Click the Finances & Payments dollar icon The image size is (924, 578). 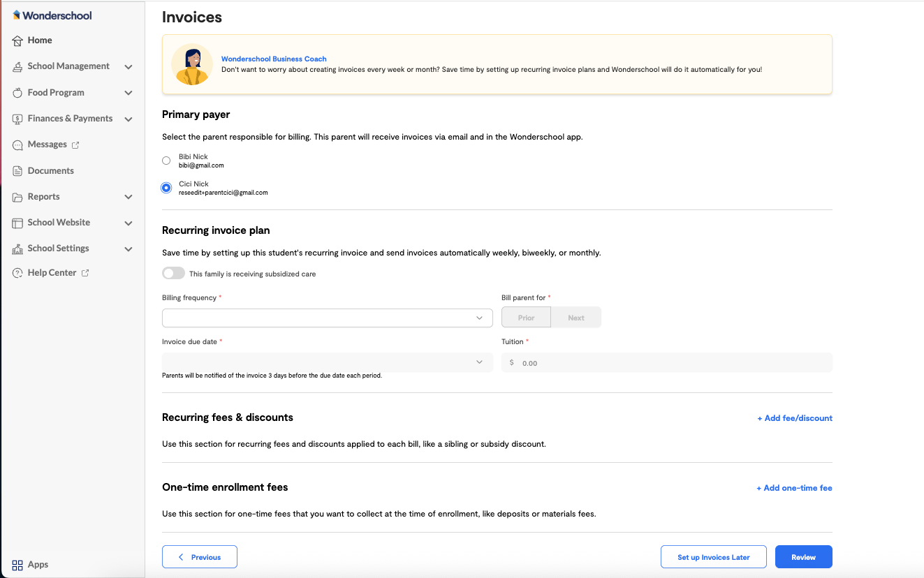pyautogui.click(x=17, y=119)
